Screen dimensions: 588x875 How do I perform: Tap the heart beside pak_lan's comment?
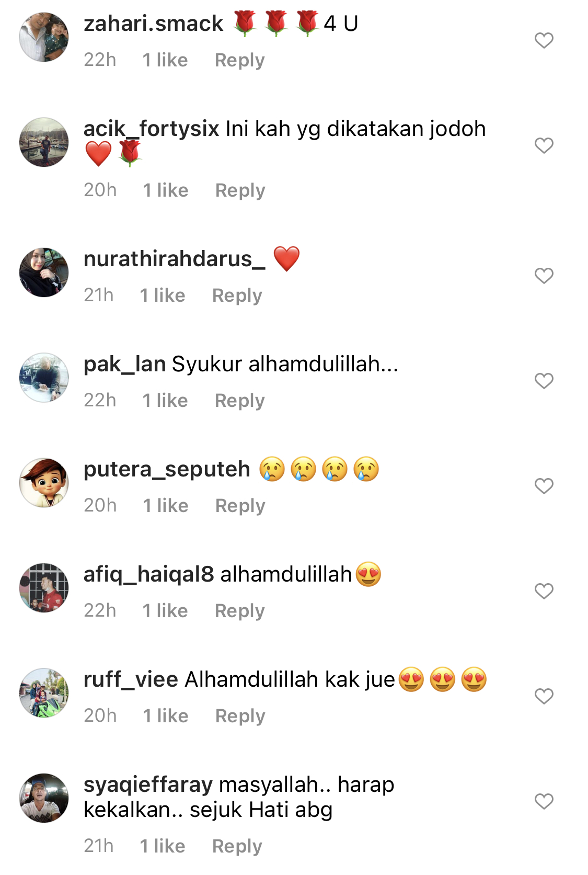coord(544,381)
